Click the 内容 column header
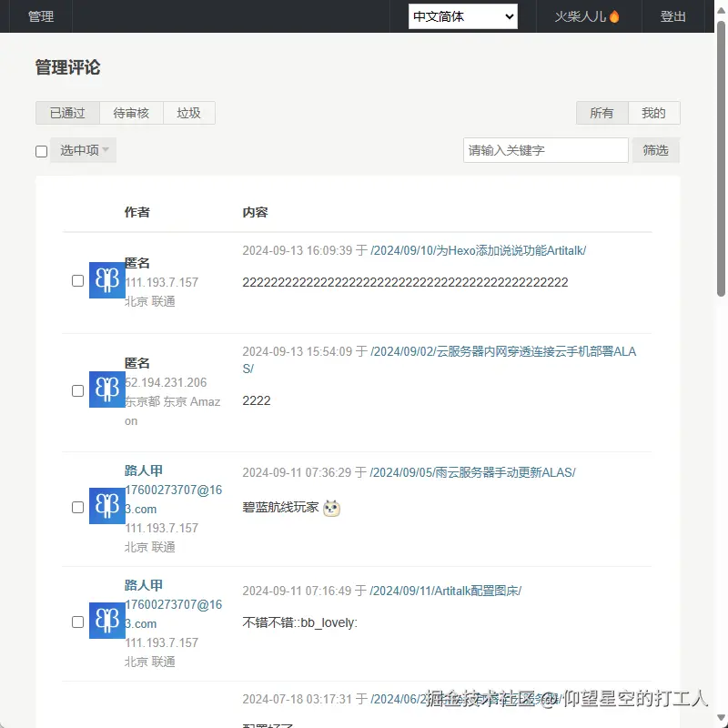 pos(256,212)
